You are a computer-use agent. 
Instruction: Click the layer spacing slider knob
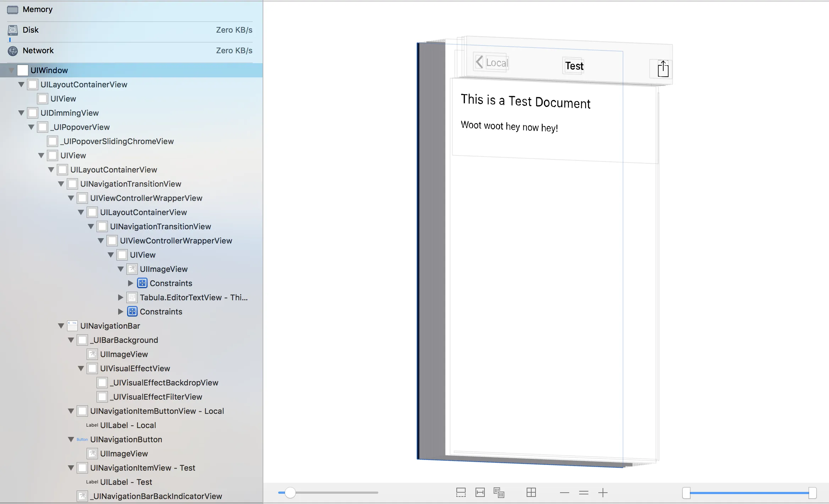coord(290,492)
